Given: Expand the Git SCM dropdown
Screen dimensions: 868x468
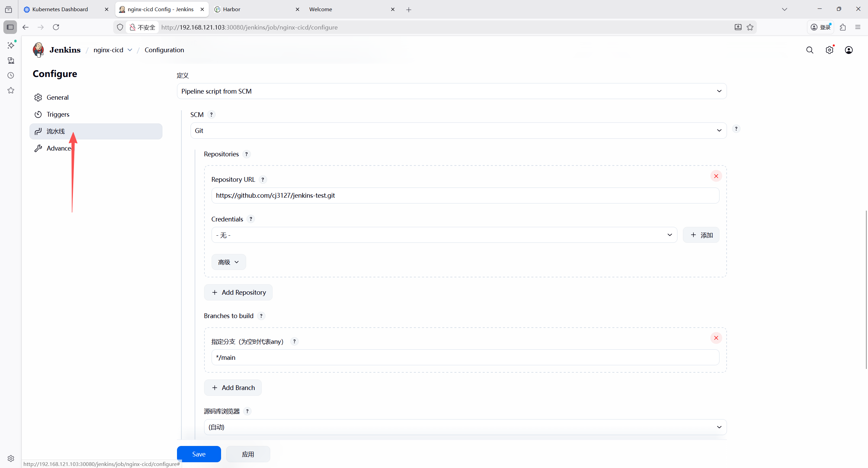Looking at the screenshot, I should [458, 131].
